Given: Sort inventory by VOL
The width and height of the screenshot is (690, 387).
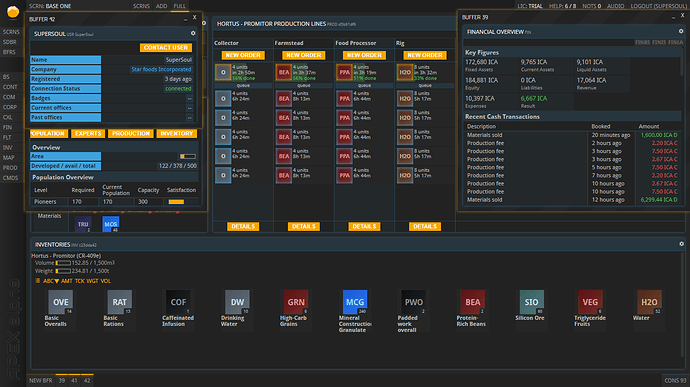Looking at the screenshot, I should (x=106, y=281).
